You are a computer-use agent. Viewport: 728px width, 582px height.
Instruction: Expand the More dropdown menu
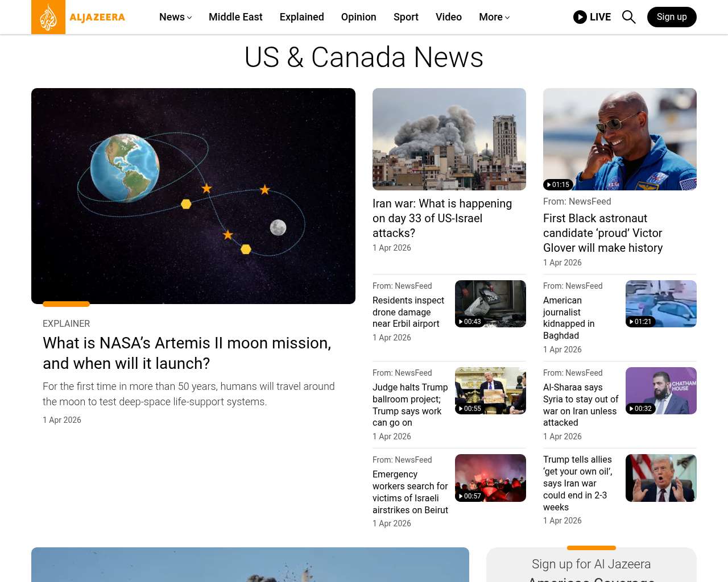pos(494,17)
